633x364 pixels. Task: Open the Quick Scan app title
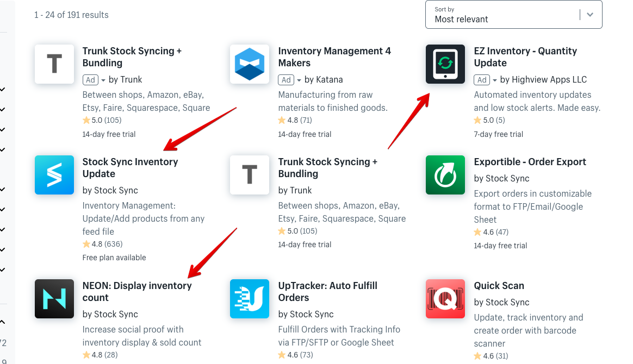499,286
